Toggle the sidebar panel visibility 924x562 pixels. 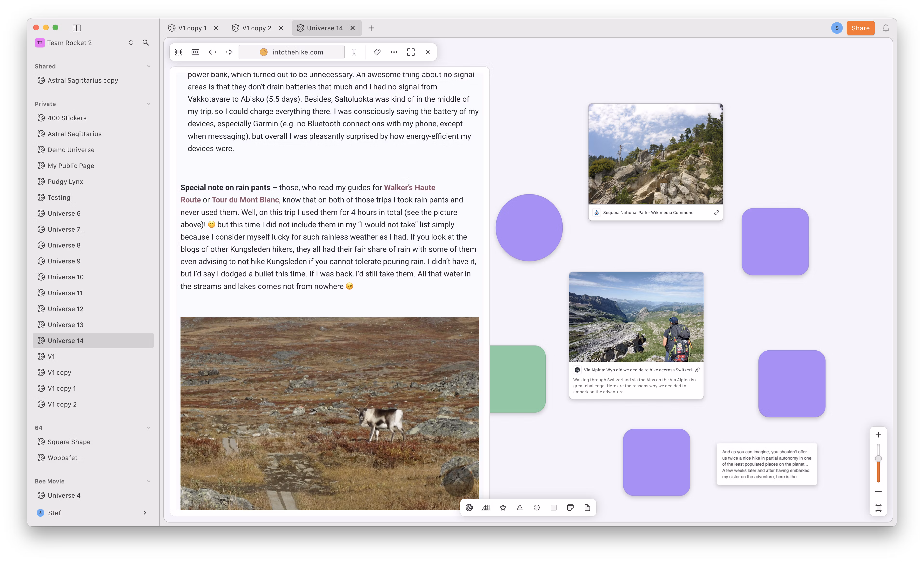click(77, 28)
